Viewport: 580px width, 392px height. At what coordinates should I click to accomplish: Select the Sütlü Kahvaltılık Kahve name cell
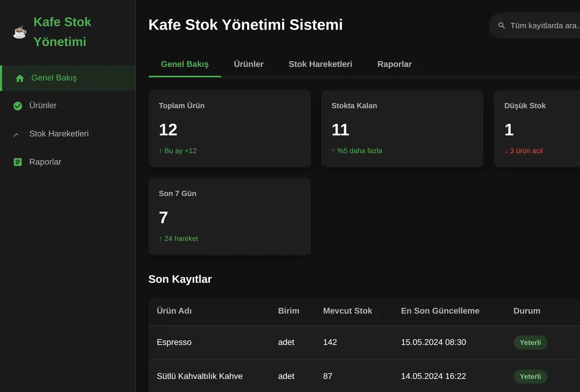pyautogui.click(x=200, y=376)
